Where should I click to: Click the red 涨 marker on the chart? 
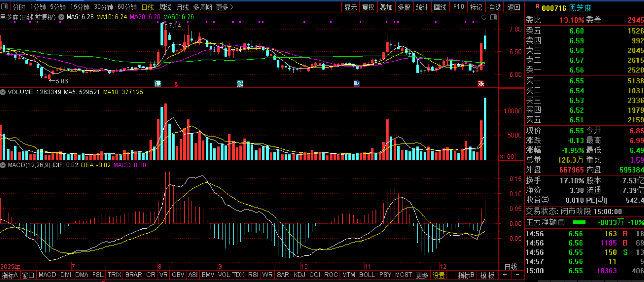[x=481, y=84]
